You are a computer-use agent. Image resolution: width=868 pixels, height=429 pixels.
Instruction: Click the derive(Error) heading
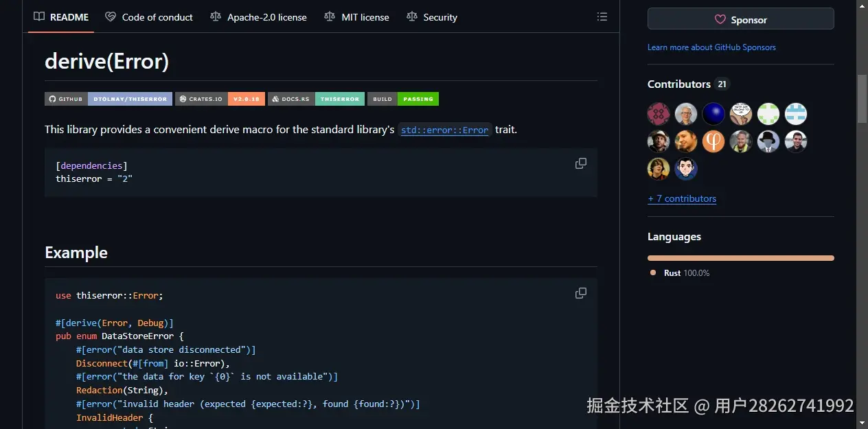tap(106, 61)
